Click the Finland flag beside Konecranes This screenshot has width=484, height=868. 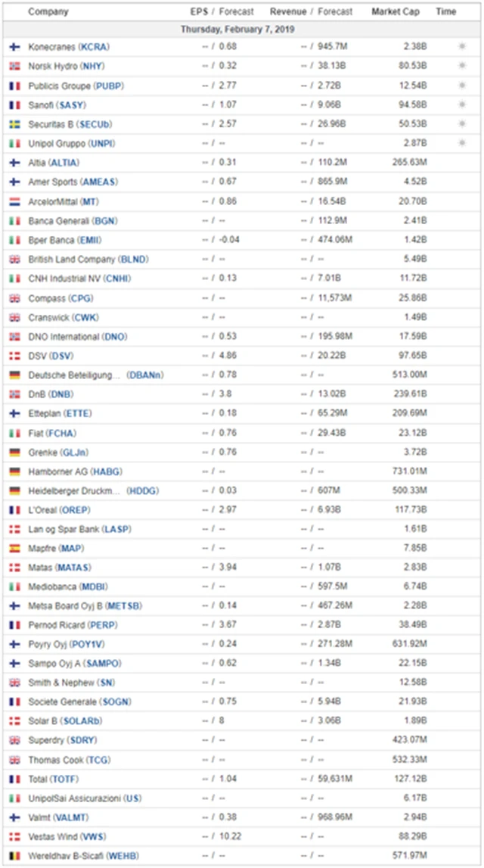[x=14, y=47]
